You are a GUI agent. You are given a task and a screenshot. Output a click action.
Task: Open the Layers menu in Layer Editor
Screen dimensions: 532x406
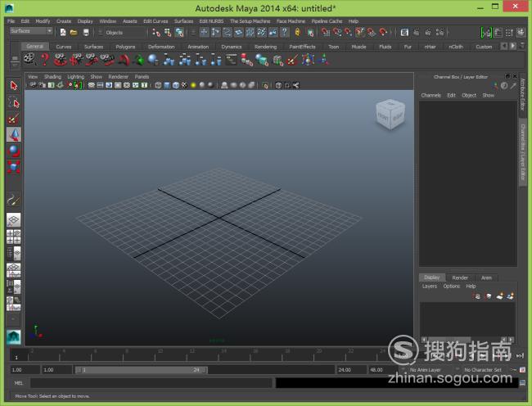pos(430,286)
